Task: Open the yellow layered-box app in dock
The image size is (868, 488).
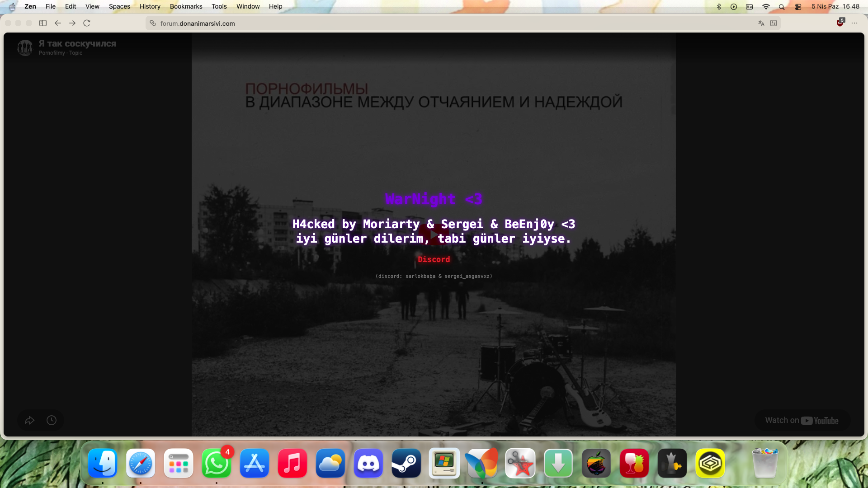Action: [x=710, y=463]
